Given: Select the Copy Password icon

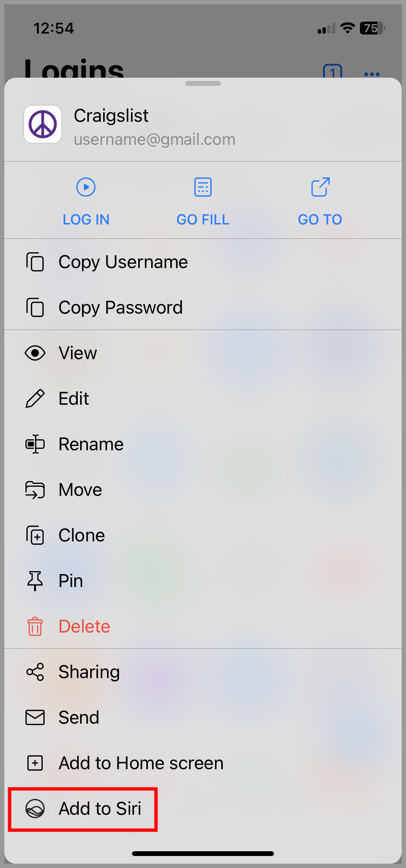Looking at the screenshot, I should [x=35, y=307].
